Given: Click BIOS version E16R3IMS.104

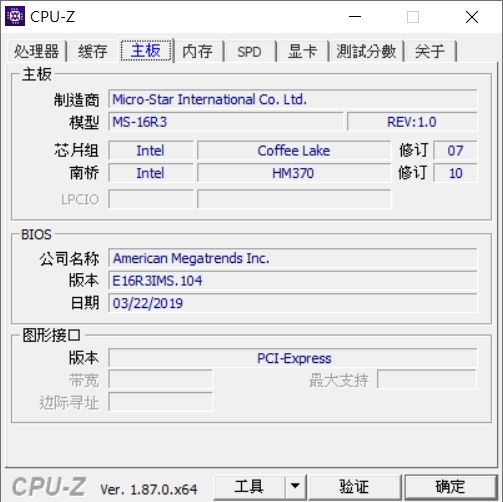Looking at the screenshot, I should click(x=293, y=281).
